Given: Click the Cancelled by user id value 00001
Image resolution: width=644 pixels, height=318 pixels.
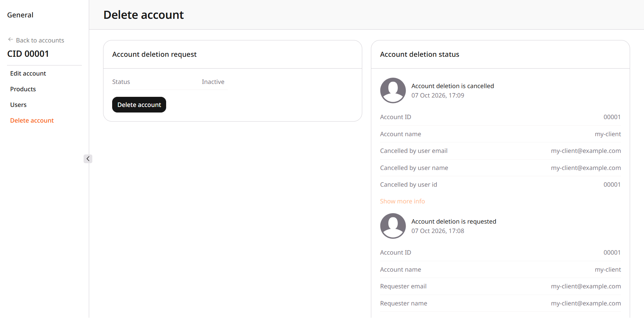Looking at the screenshot, I should 612,185.
